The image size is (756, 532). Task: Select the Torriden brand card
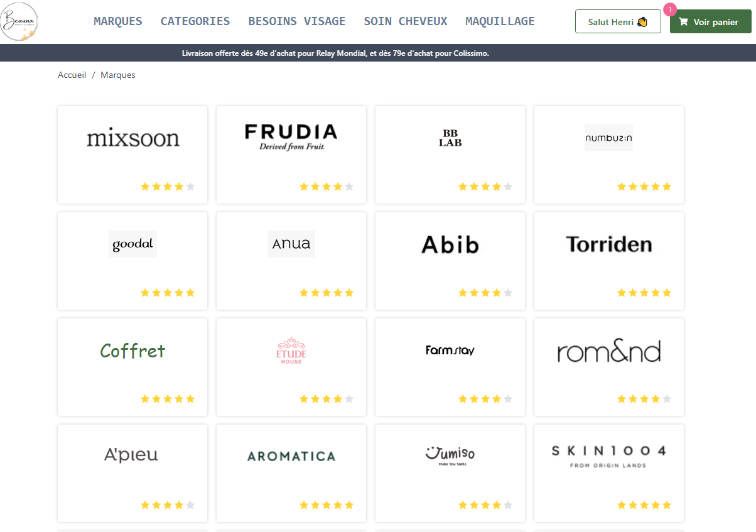click(609, 261)
